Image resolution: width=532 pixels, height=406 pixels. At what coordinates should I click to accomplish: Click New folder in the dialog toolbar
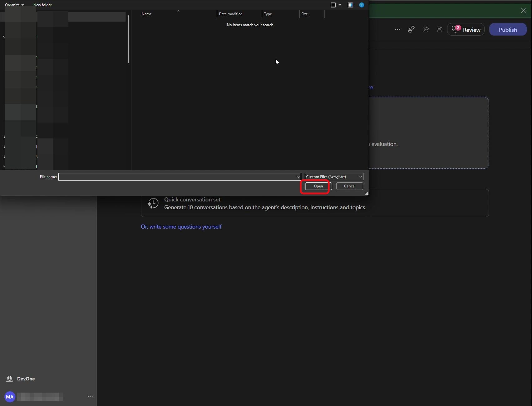coord(42,5)
